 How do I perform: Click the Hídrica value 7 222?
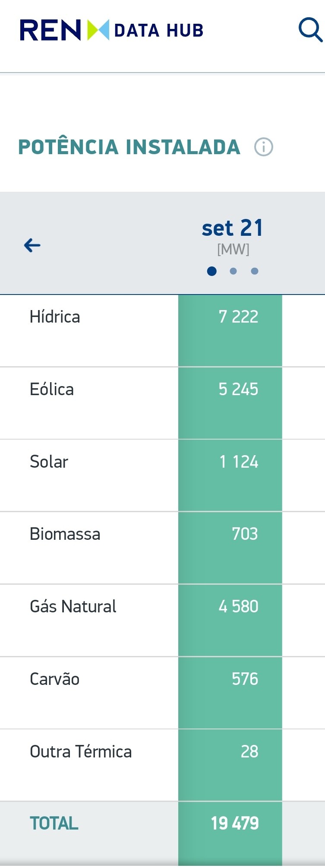click(x=238, y=317)
